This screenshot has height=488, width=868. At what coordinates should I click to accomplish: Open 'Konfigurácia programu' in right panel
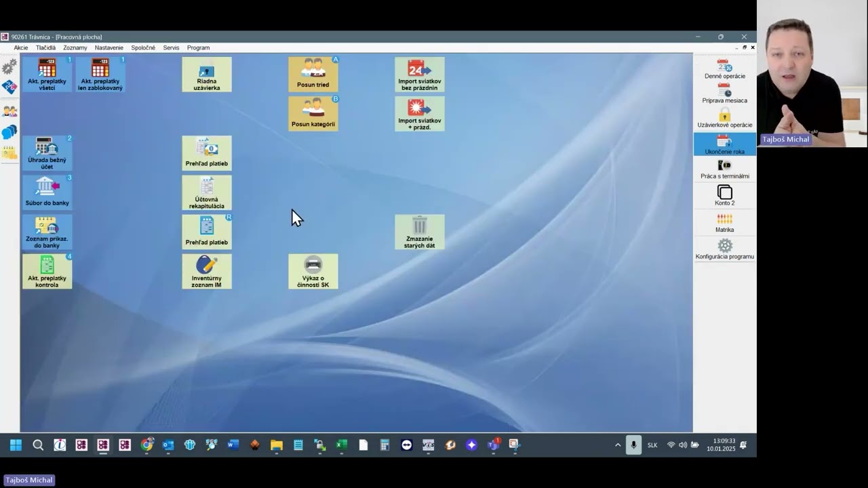[x=725, y=249]
